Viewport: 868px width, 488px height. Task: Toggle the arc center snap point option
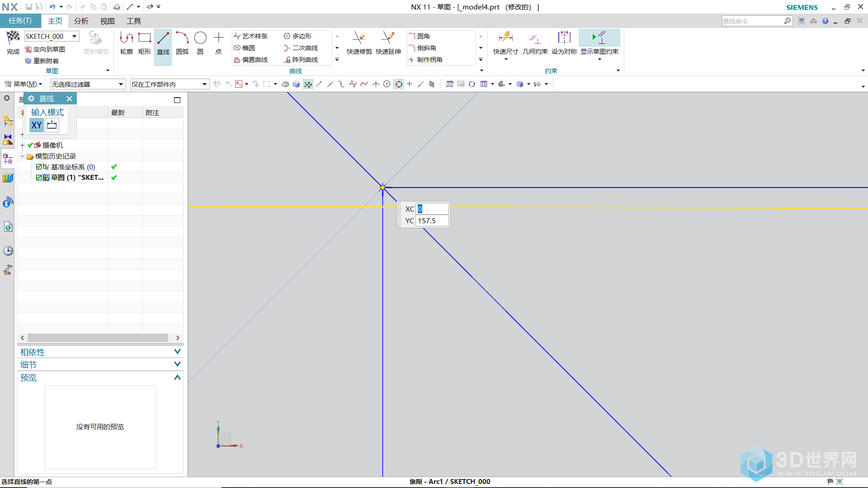tap(387, 84)
